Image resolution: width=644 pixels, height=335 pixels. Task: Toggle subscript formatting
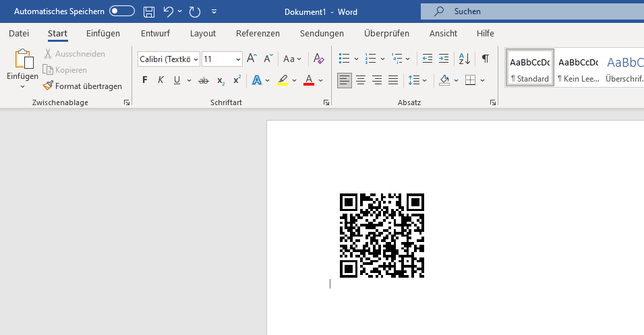click(x=221, y=80)
